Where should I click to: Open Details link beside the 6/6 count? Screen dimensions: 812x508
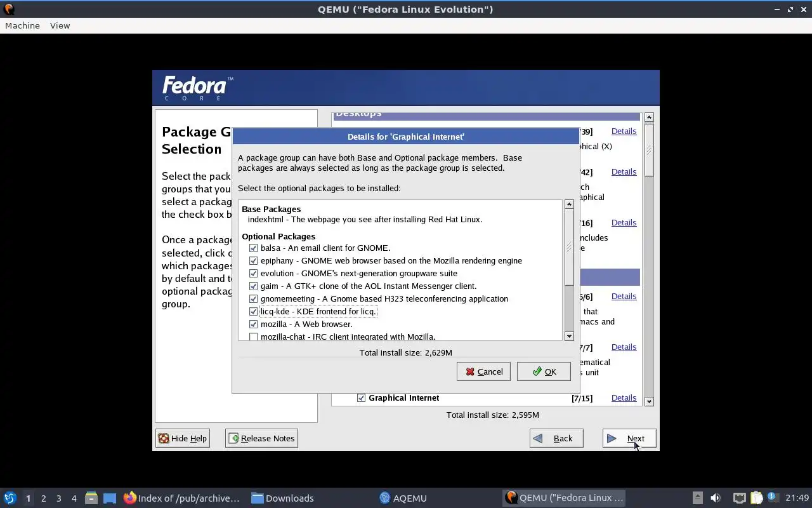(x=624, y=296)
